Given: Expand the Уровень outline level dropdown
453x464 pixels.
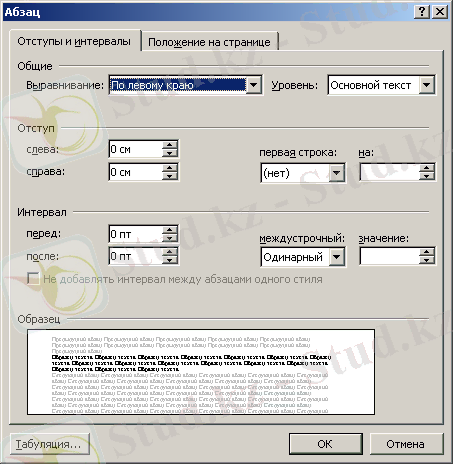Looking at the screenshot, I should tap(427, 85).
